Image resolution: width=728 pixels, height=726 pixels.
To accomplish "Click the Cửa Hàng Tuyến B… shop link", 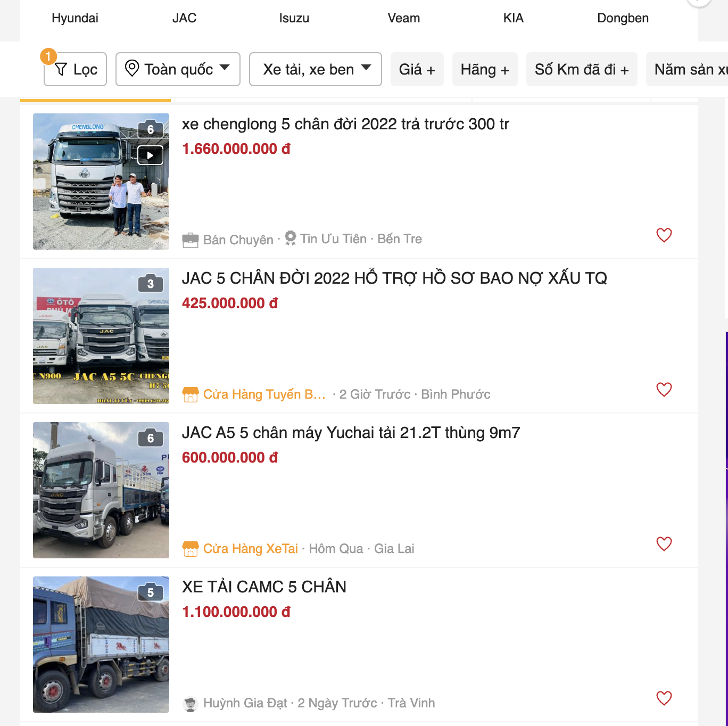I will click(264, 394).
